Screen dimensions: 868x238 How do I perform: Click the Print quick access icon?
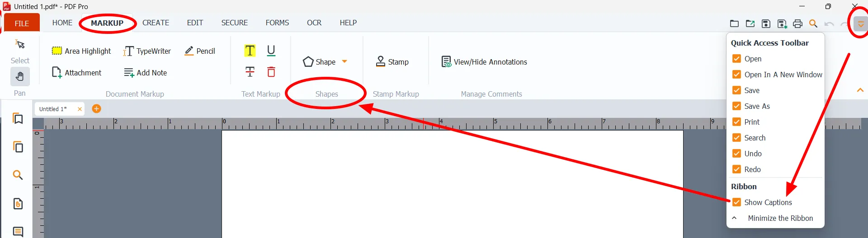[x=798, y=23]
